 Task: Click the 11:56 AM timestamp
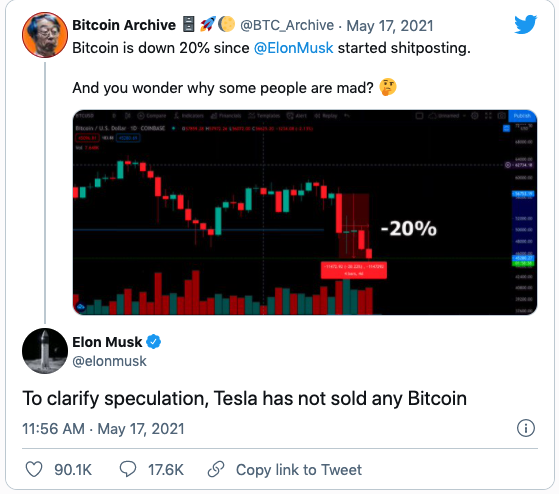53,429
